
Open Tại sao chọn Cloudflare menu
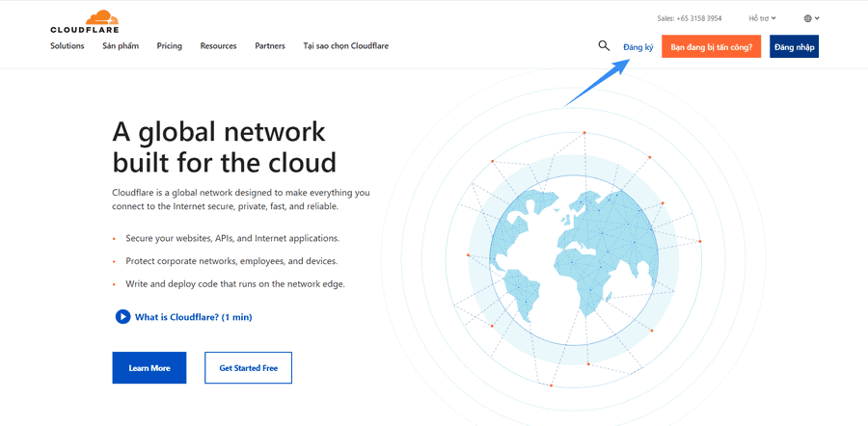(x=346, y=46)
